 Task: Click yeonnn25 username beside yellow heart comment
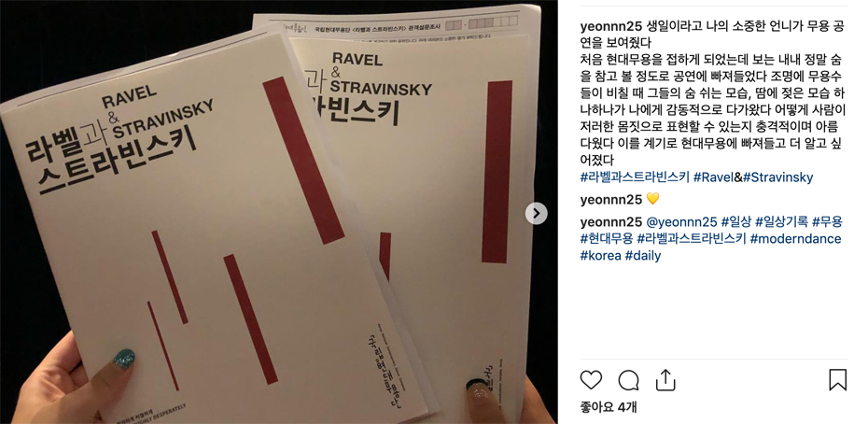611,200
